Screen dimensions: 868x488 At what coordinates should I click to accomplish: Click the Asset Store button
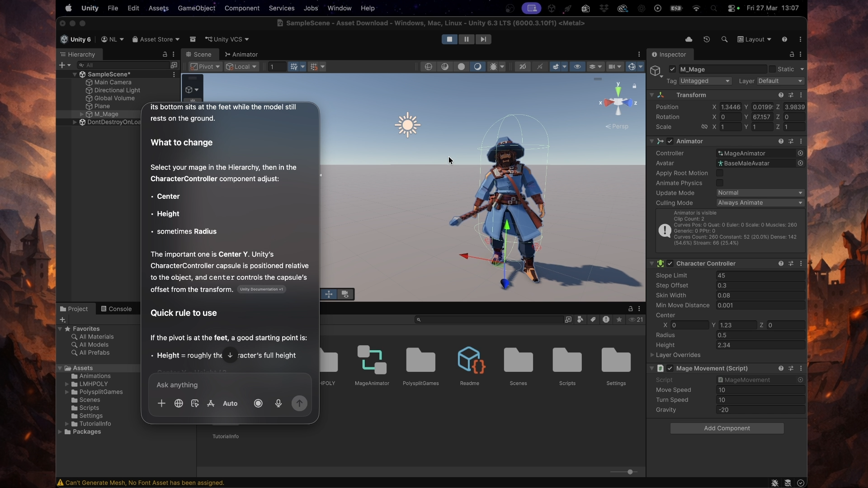(156, 39)
